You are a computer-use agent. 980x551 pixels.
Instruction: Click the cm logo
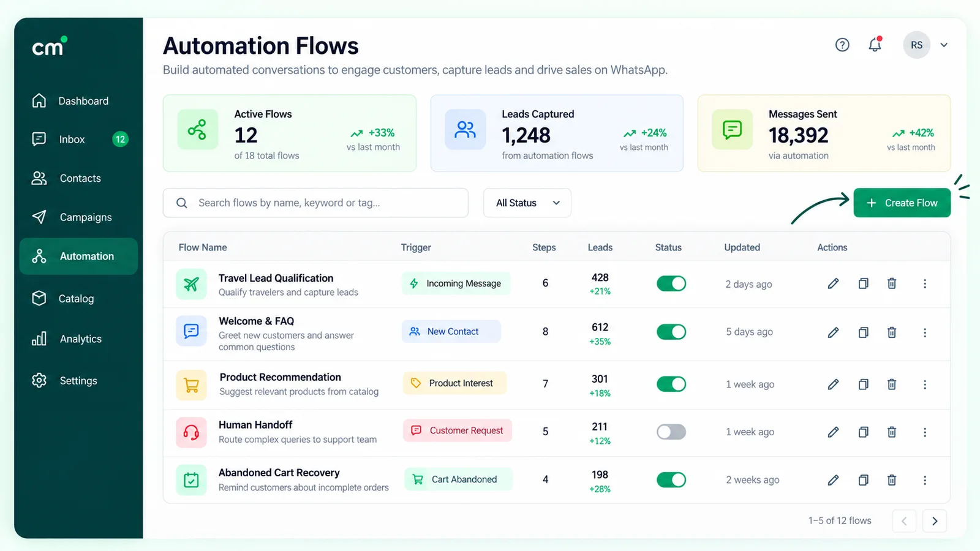pyautogui.click(x=49, y=47)
